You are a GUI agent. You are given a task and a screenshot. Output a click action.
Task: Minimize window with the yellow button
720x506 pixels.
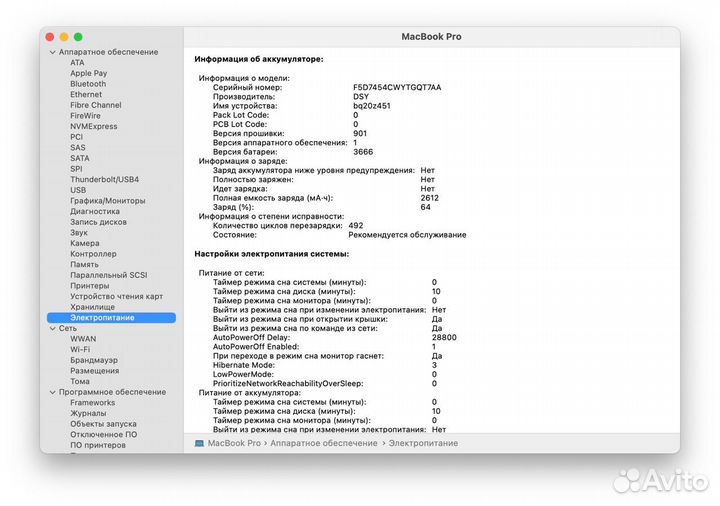(x=64, y=37)
